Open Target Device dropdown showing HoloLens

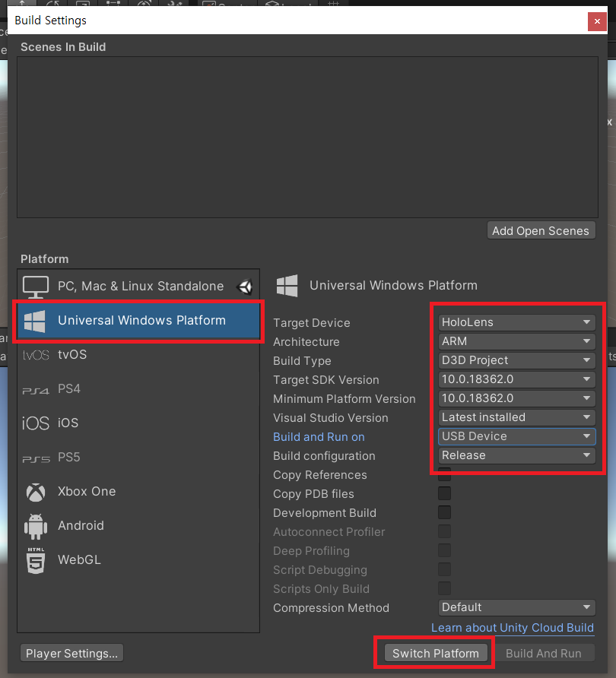click(x=516, y=322)
